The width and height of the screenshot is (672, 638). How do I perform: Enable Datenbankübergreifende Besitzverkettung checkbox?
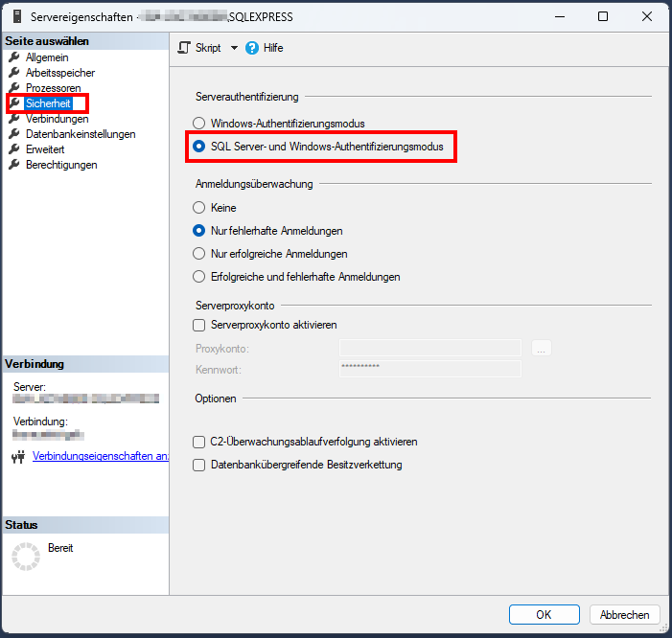(198, 465)
